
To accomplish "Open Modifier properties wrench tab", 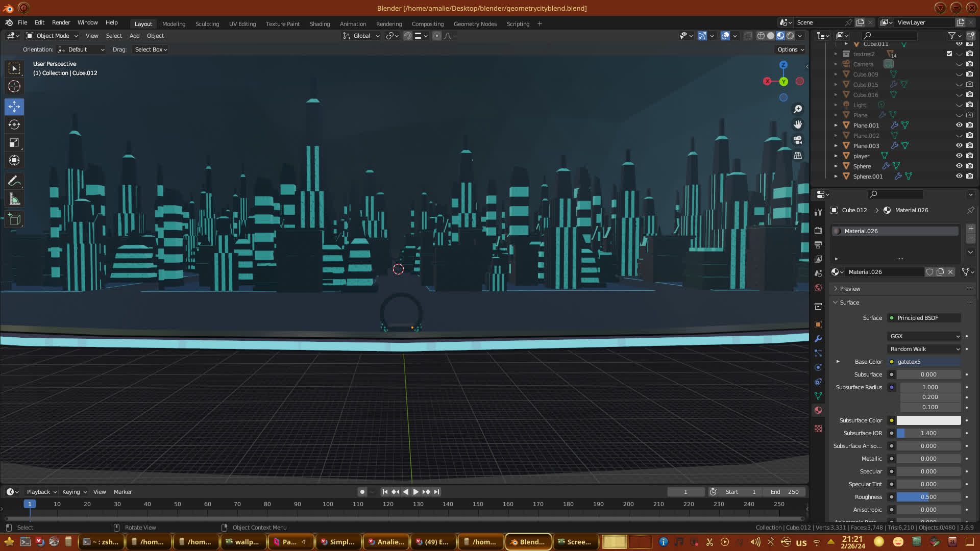I will tap(818, 339).
